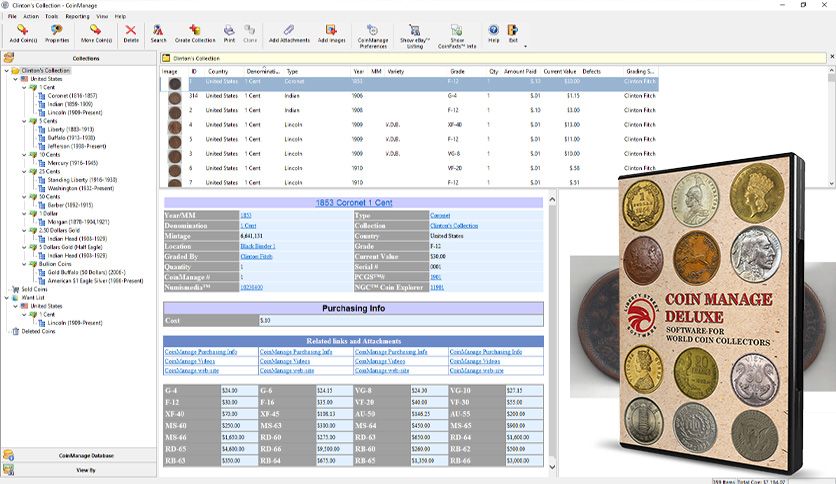Open the File menu

tap(12, 17)
